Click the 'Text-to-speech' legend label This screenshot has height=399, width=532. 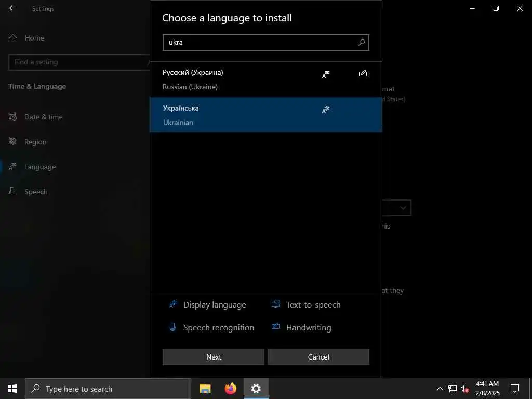coord(313,304)
